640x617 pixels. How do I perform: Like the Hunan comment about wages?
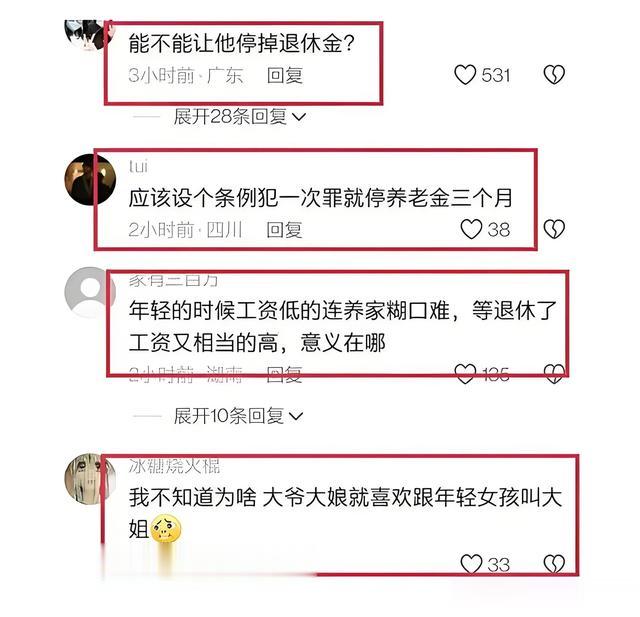[465, 374]
